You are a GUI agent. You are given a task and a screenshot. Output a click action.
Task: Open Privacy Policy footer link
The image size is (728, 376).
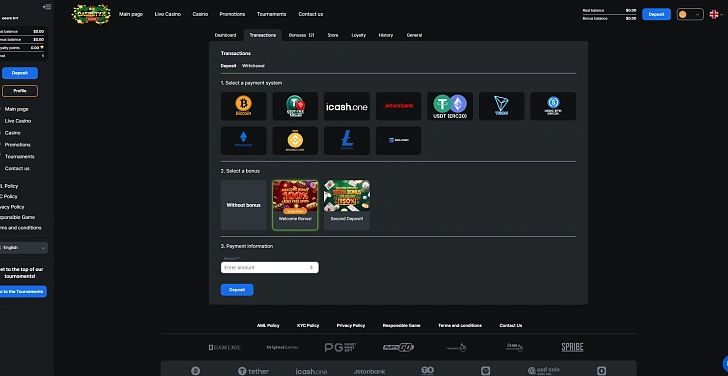(351, 325)
